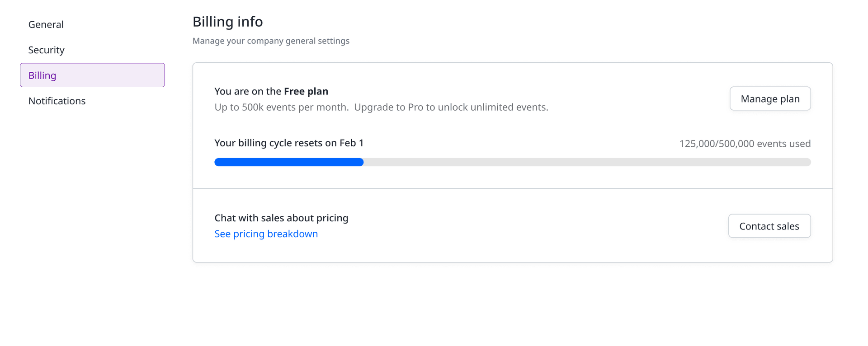Click the gray unfilled part of usage bar
The width and height of the screenshot is (868, 346).
click(x=587, y=162)
